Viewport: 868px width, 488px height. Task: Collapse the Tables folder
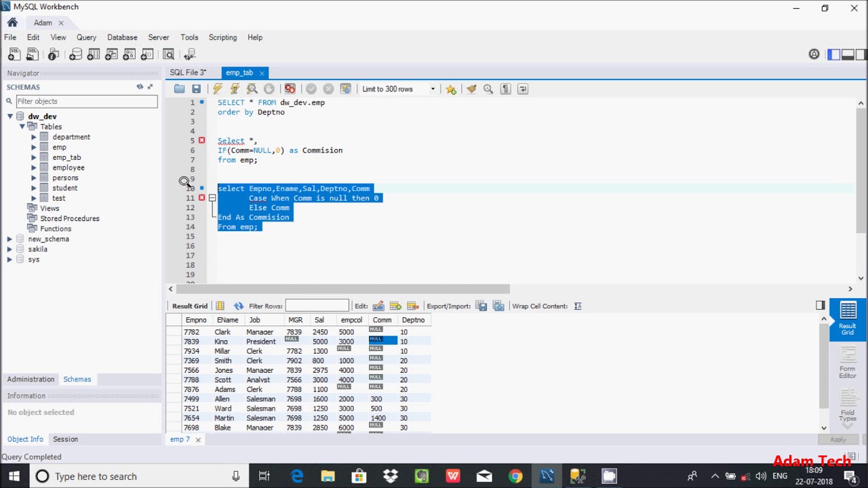click(x=22, y=127)
